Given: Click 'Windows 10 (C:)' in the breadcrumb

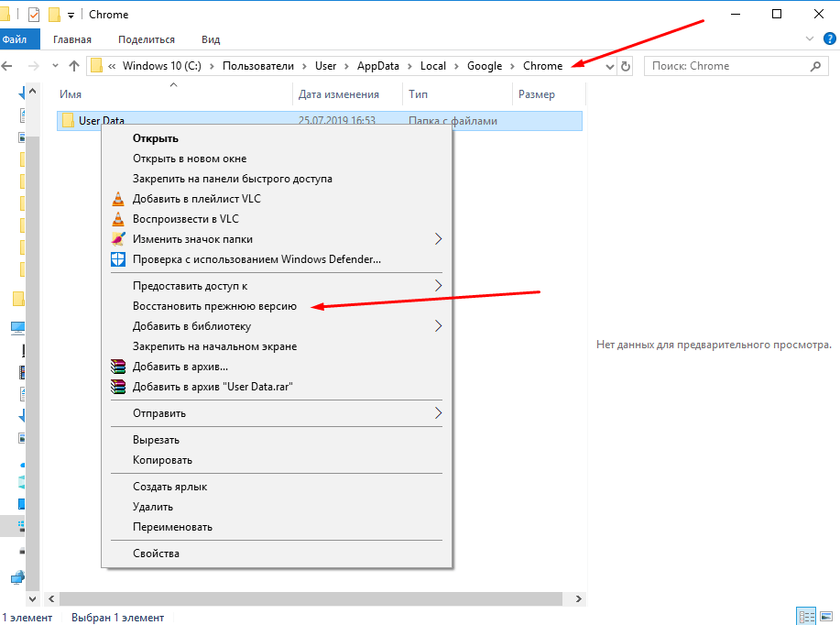Looking at the screenshot, I should tap(162, 66).
